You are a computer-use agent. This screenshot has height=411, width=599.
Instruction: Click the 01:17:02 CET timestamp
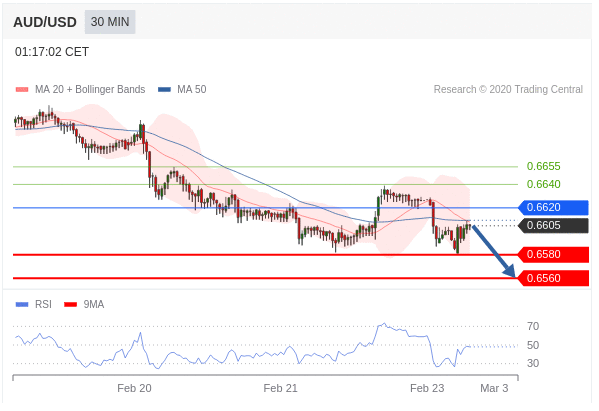tap(52, 52)
